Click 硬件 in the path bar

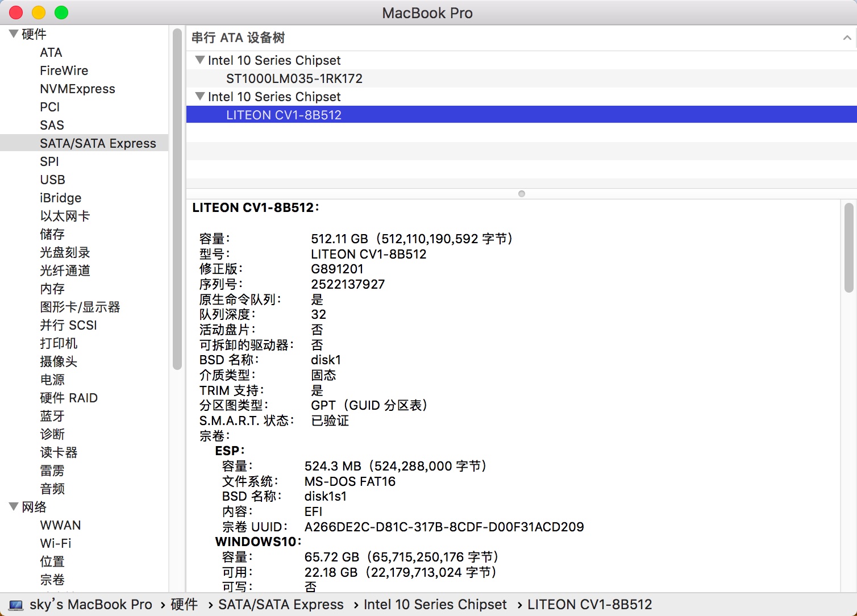click(x=184, y=605)
